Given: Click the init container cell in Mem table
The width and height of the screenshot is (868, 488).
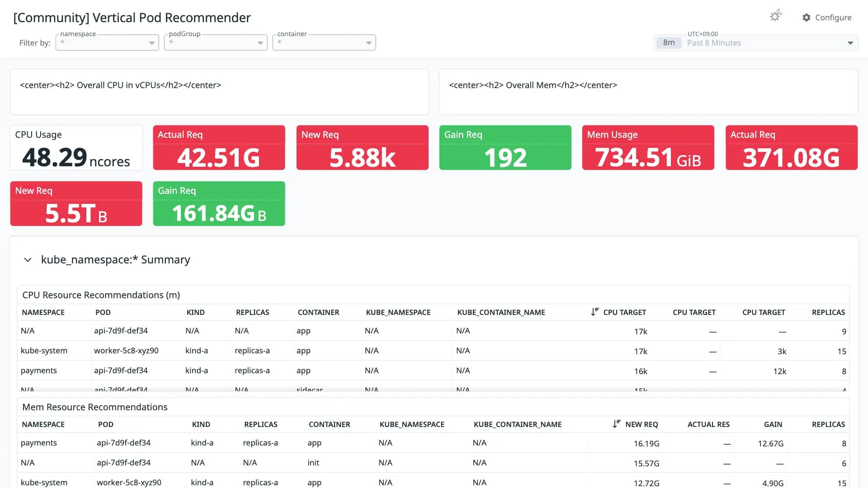Looking at the screenshot, I should click(313, 463).
